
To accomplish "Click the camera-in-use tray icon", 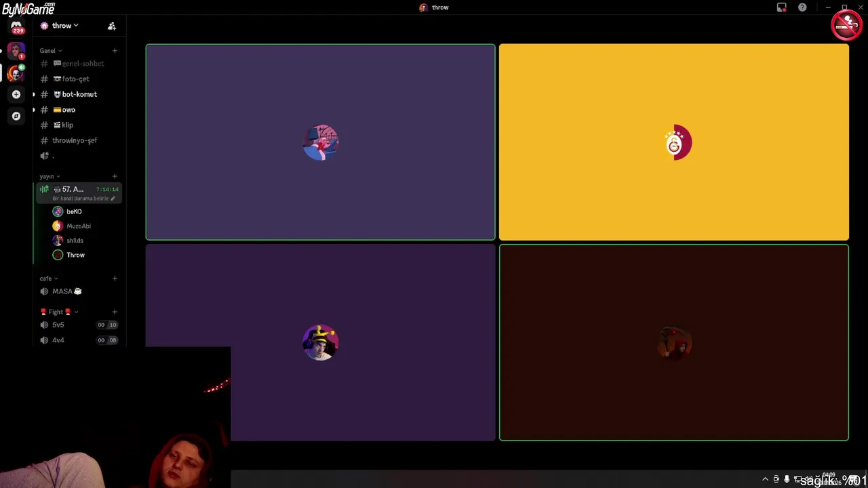I will (776, 479).
